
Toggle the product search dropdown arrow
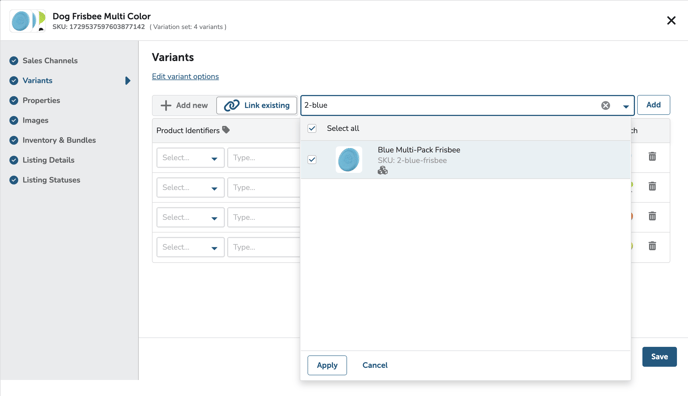[626, 106]
